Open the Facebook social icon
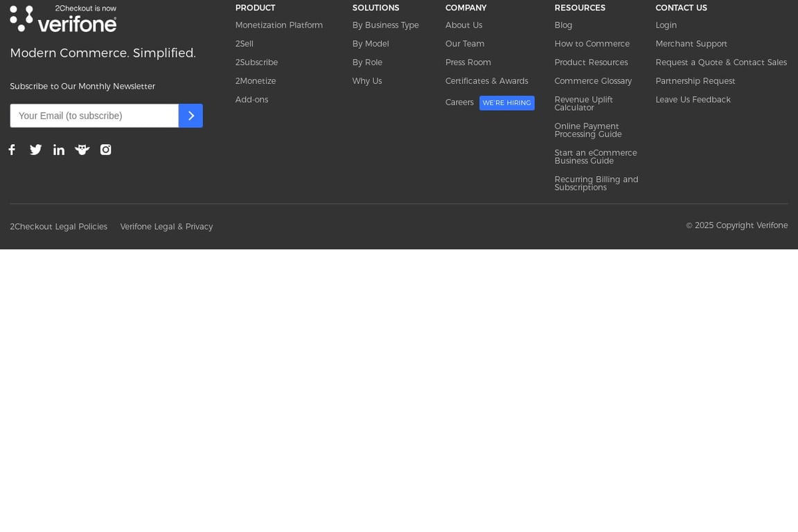The height and width of the screenshot is (532, 798). tap(12, 150)
